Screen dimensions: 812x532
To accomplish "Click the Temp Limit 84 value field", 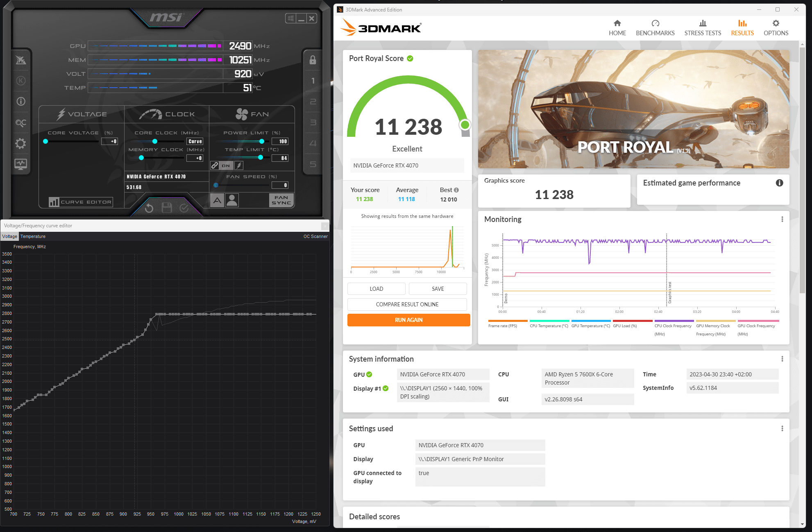I will click(x=280, y=158).
